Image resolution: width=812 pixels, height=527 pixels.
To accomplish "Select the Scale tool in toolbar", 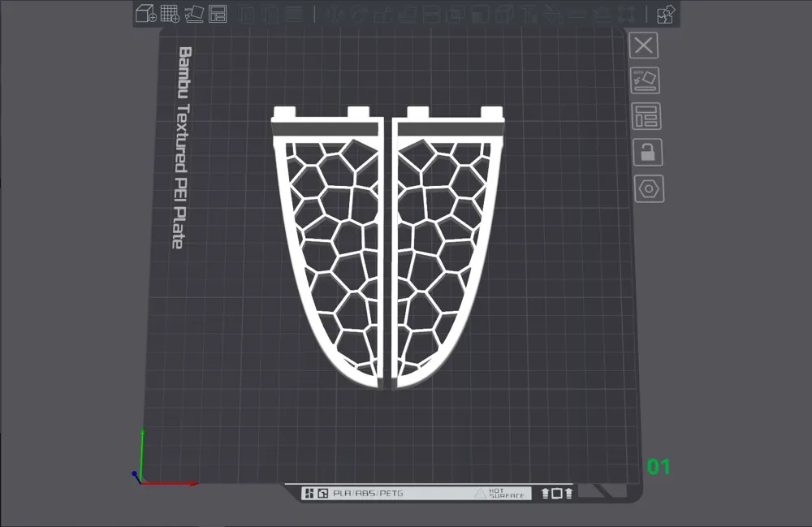I will click(382, 14).
